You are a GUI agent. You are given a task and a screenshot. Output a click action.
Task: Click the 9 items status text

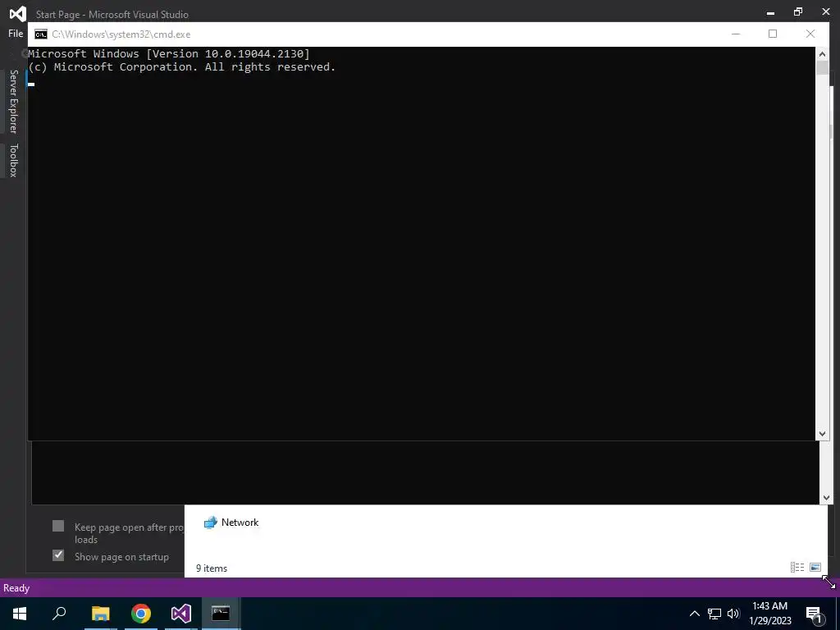point(212,568)
